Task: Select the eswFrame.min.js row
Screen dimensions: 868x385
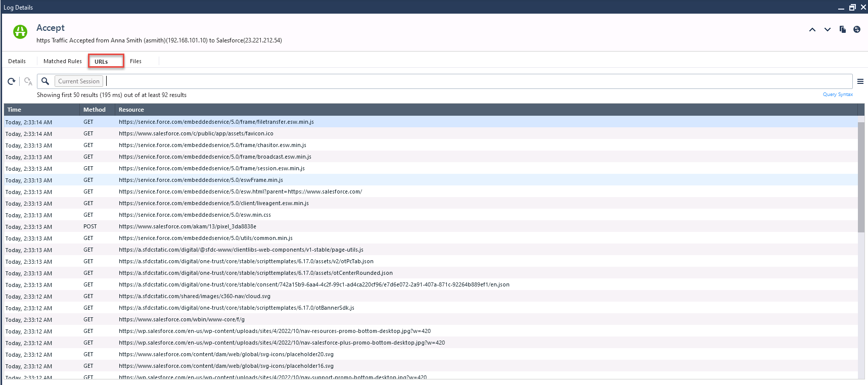Action: pyautogui.click(x=431, y=180)
